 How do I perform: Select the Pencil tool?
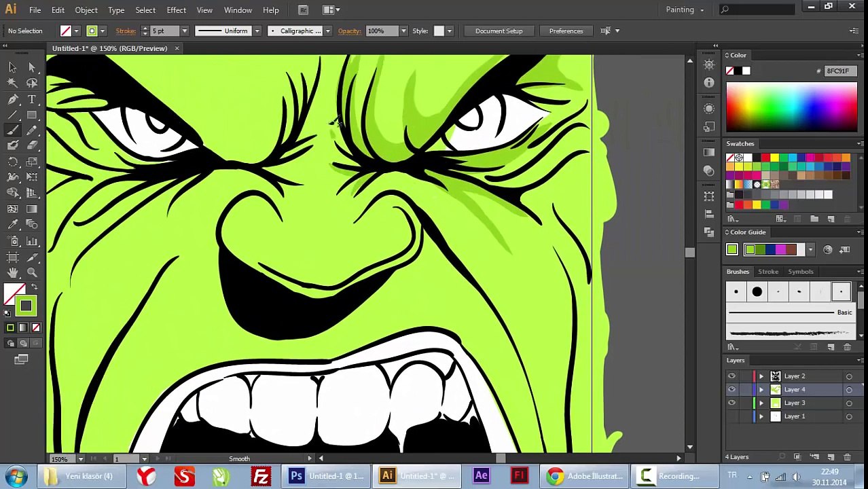pyautogui.click(x=32, y=130)
